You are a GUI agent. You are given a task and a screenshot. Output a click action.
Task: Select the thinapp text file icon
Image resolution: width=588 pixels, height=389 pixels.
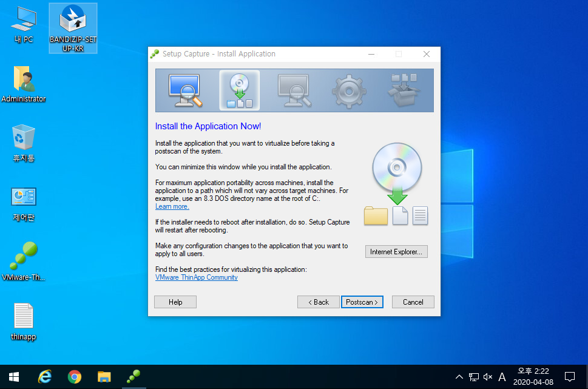[x=23, y=322]
